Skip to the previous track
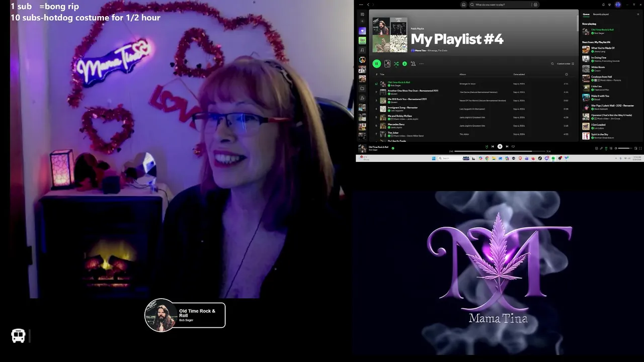 (x=493, y=146)
